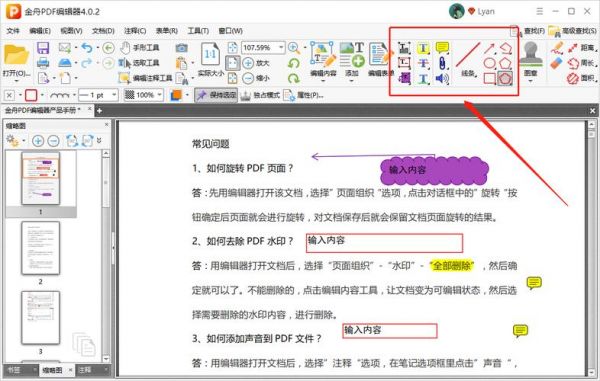The width and height of the screenshot is (600, 381).
Task: Open the 100% opacity dropdown
Action: [159, 95]
